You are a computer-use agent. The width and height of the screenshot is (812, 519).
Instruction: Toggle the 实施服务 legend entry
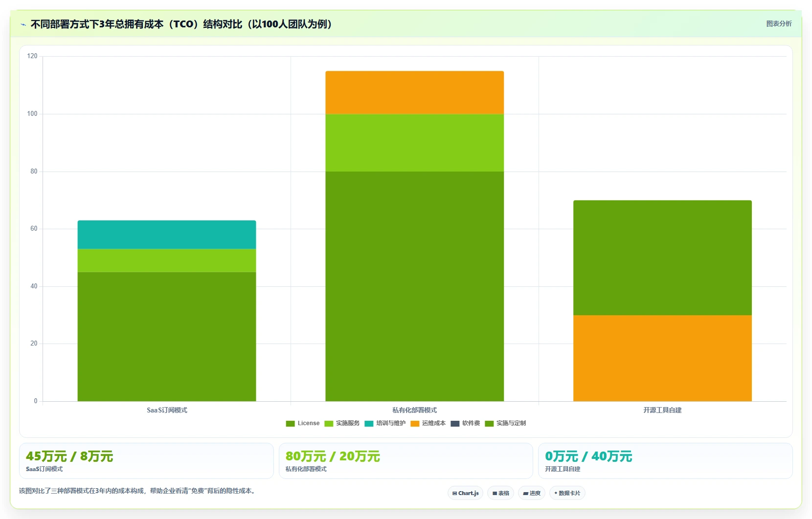[x=342, y=423]
